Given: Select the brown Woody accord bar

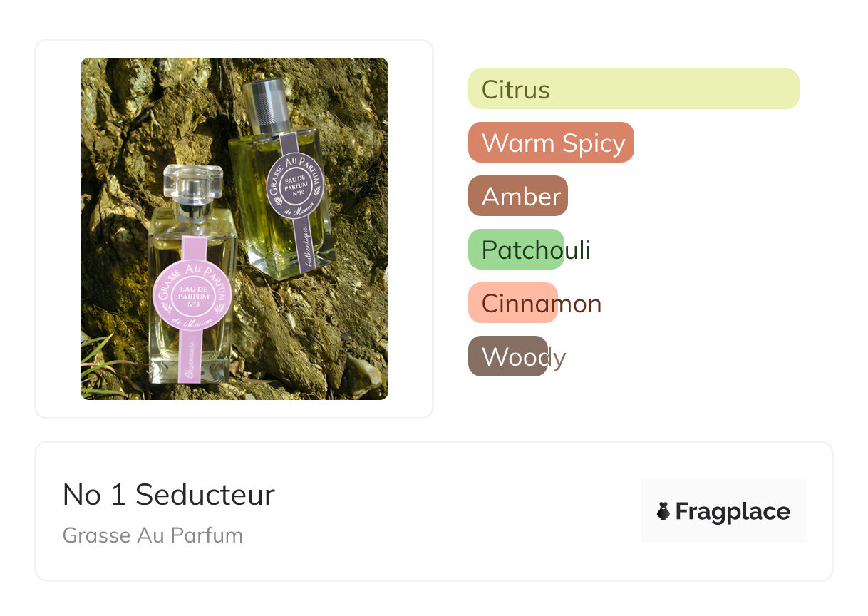Looking at the screenshot, I should [x=507, y=356].
